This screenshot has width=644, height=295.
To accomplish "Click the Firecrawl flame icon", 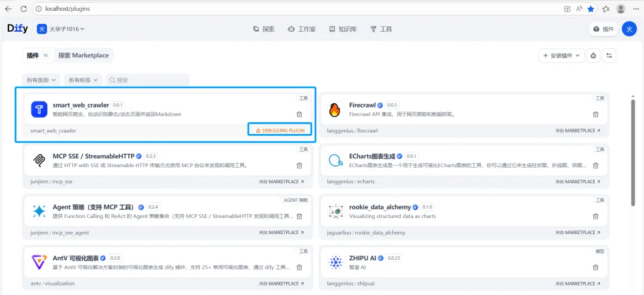I will click(x=336, y=109).
